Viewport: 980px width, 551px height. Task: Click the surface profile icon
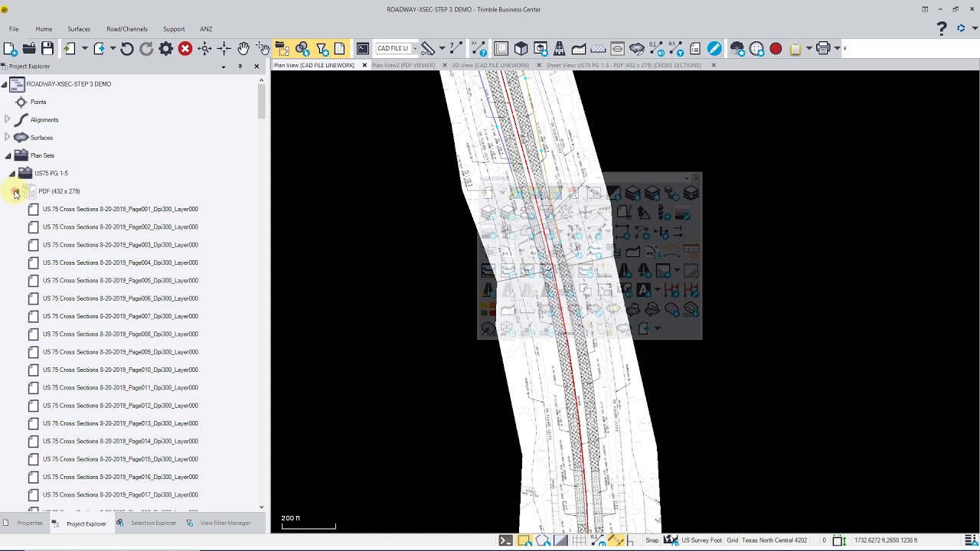(579, 48)
